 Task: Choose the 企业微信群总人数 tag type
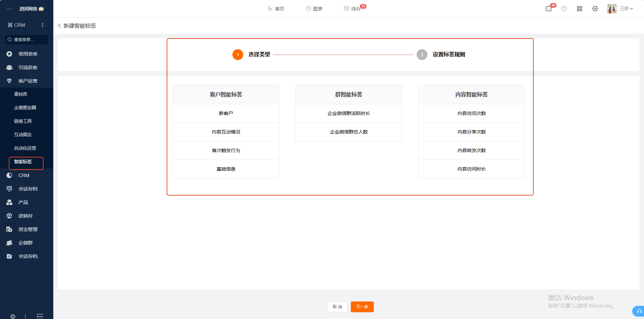(348, 132)
